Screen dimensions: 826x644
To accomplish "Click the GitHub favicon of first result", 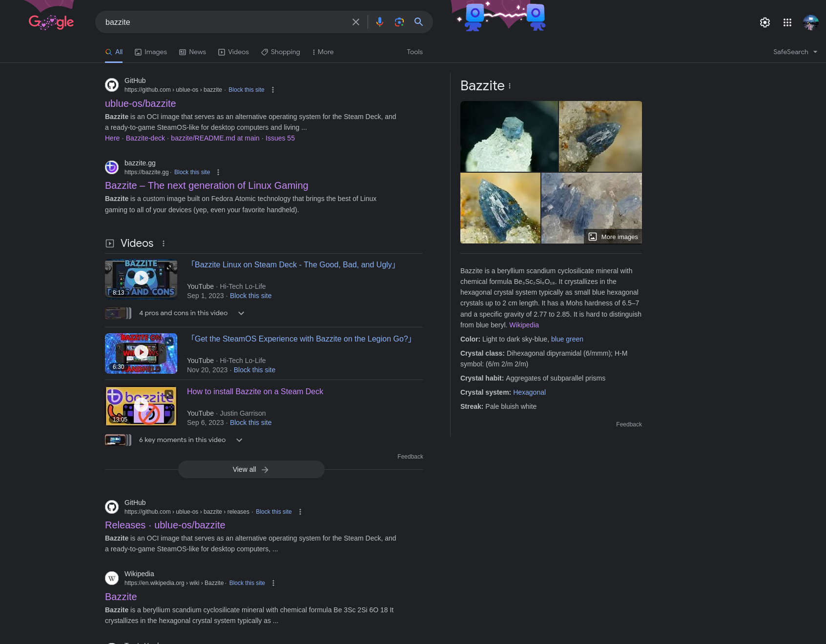I will pos(112,85).
